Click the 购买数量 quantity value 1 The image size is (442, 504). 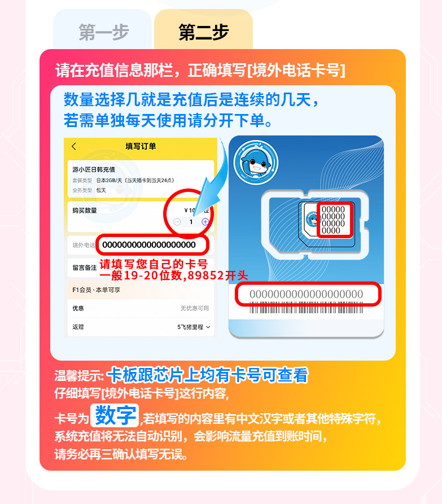coord(191,222)
